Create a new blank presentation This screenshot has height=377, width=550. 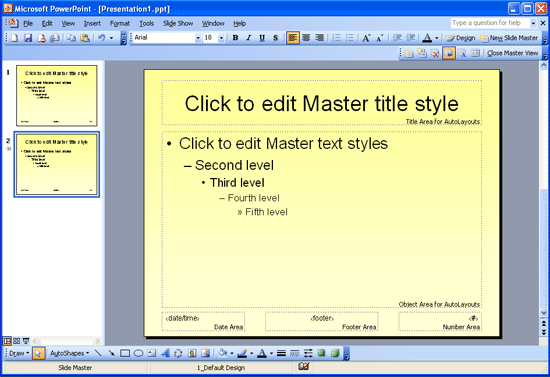[14, 38]
